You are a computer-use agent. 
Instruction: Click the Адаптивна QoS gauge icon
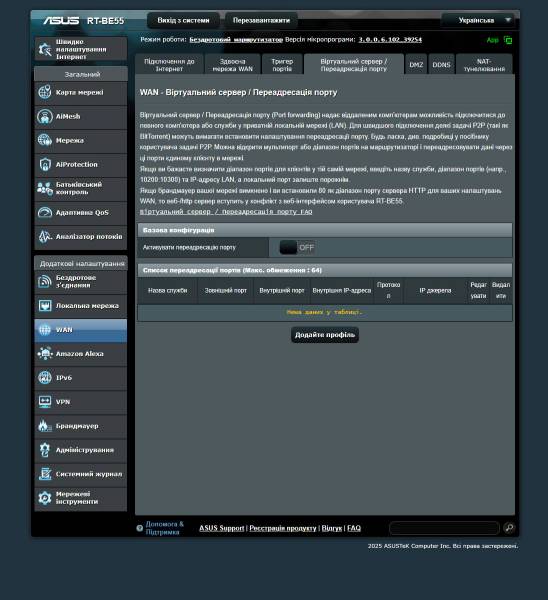coord(45,212)
